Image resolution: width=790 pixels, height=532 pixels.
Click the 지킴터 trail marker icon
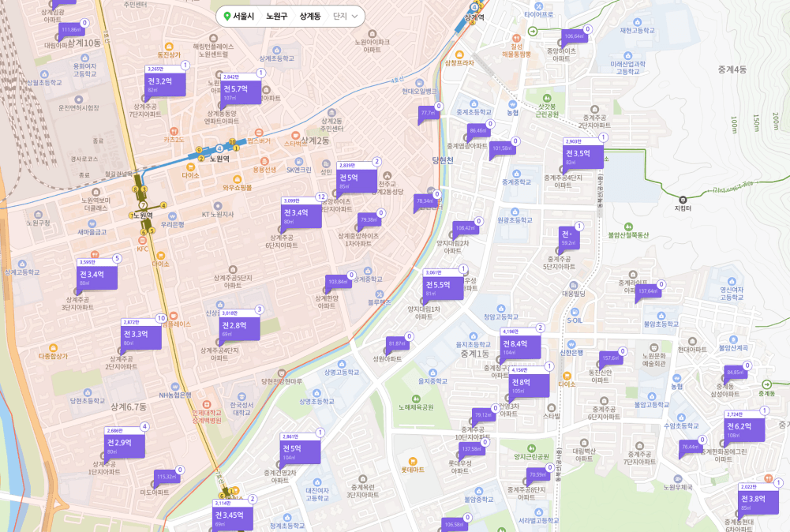coord(683,198)
